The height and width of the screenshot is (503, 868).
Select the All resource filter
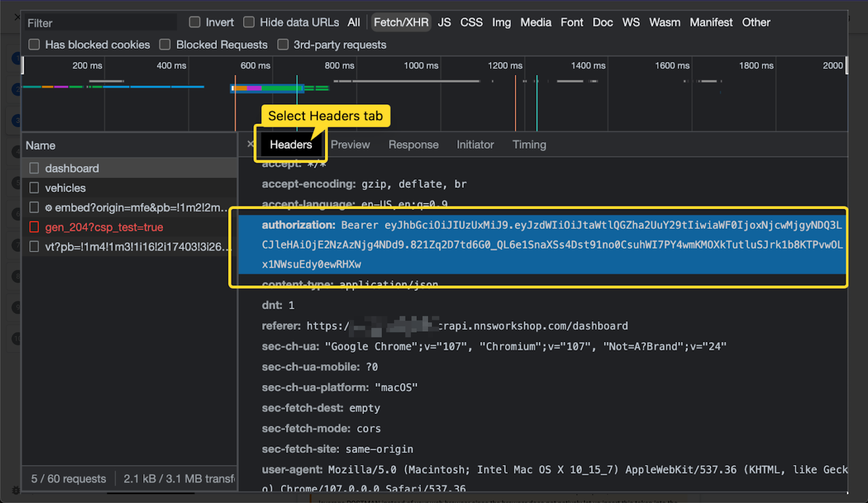(354, 22)
